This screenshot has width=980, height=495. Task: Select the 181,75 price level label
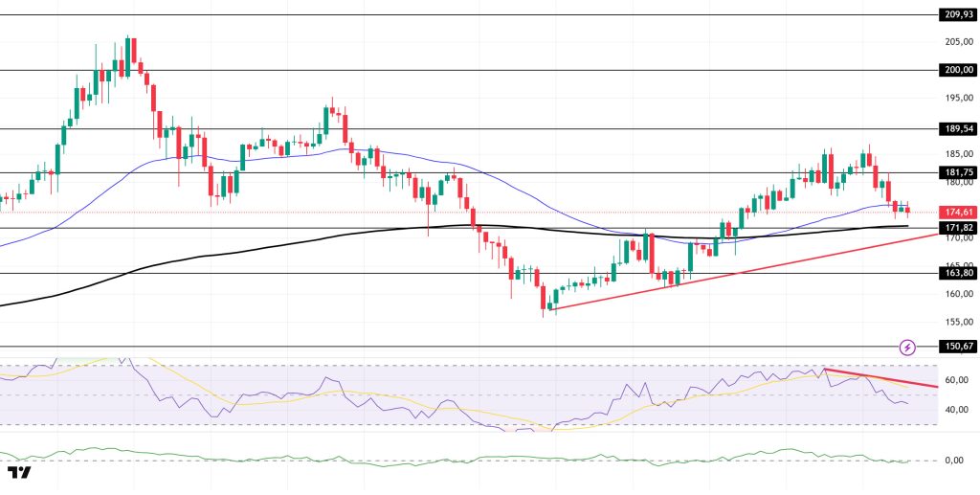[957, 172]
